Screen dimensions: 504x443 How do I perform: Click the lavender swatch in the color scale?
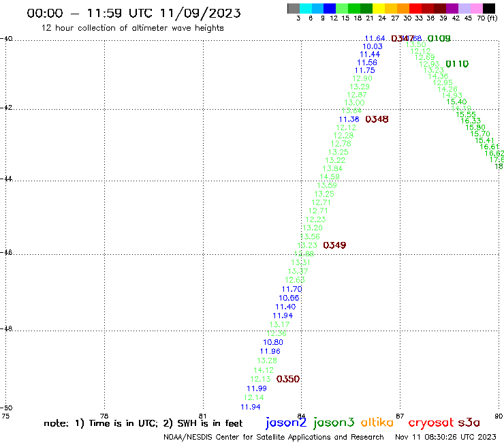coord(464,8)
